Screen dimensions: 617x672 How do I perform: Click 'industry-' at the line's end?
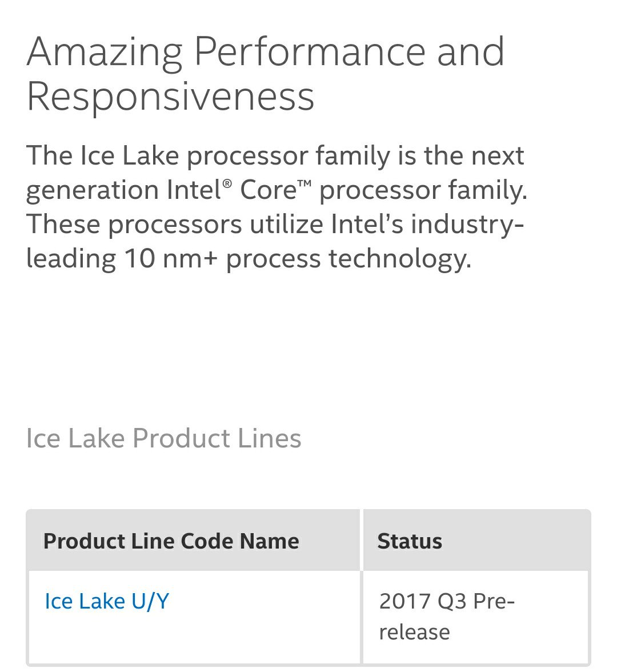coord(467,225)
